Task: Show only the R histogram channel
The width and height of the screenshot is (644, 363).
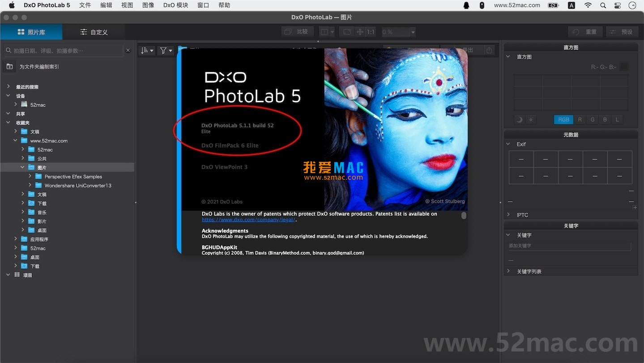Action: coord(580,120)
